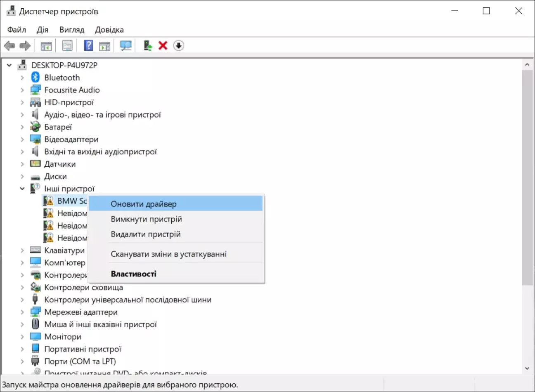Open Властивості from context menu
535x392 pixels.
(133, 274)
